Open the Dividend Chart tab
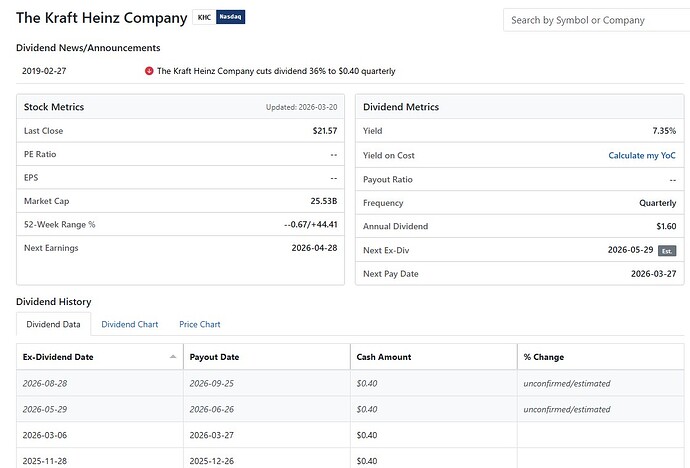 coord(130,324)
